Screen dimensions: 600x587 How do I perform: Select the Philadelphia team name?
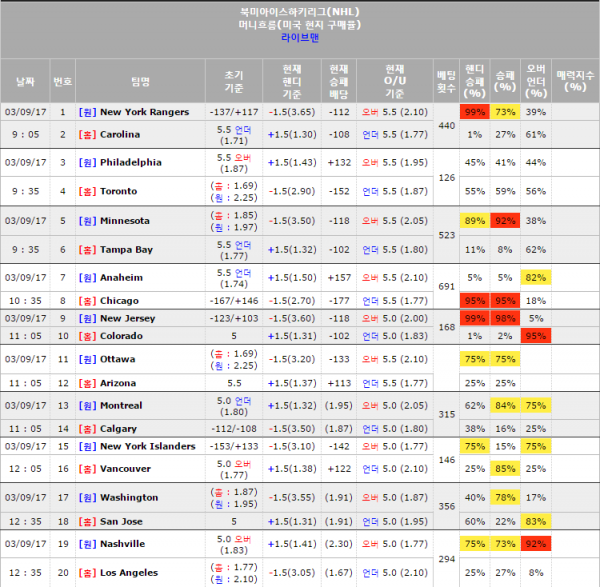[x=130, y=163]
